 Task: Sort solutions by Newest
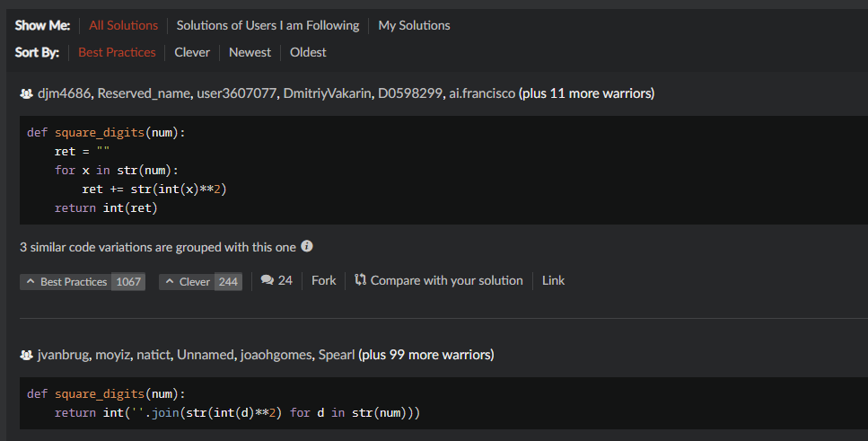tap(250, 52)
